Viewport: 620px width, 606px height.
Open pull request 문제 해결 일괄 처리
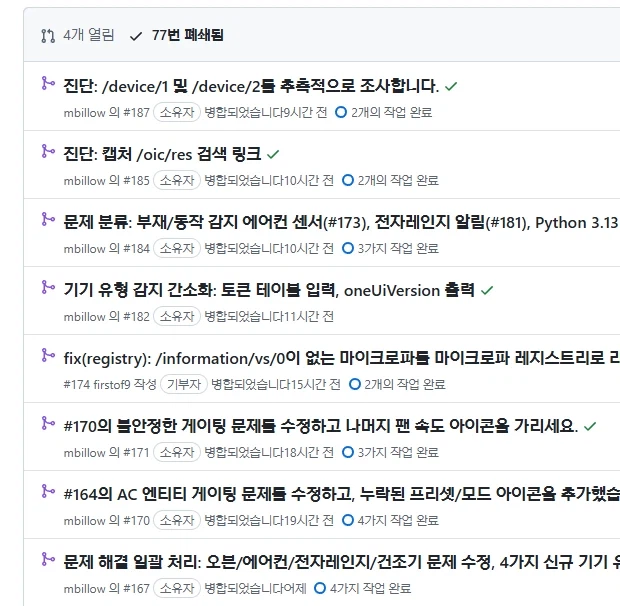tap(342, 562)
